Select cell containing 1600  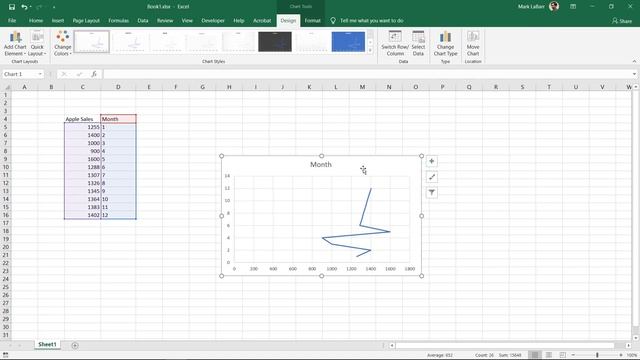coord(82,159)
